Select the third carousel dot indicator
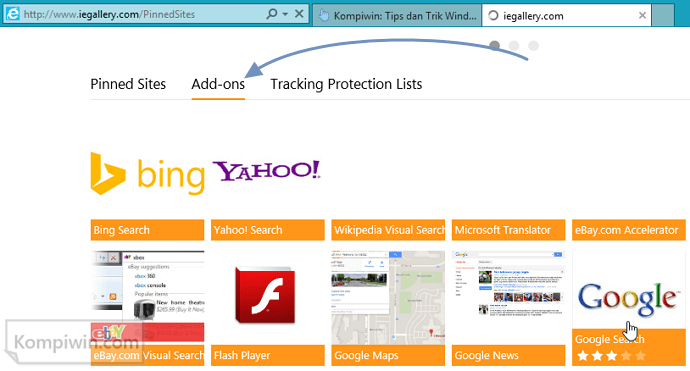Screen dimensions: 690x371 click(x=533, y=45)
